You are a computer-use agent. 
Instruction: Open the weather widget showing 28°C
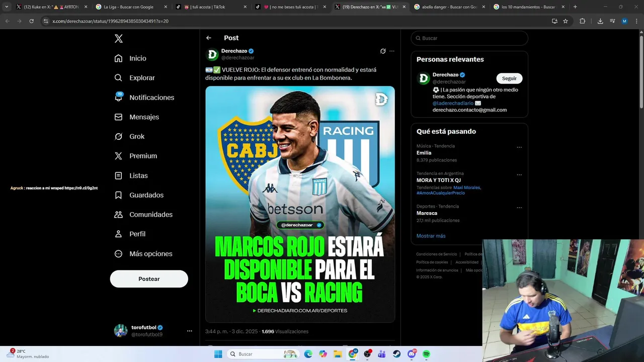[x=28, y=354]
